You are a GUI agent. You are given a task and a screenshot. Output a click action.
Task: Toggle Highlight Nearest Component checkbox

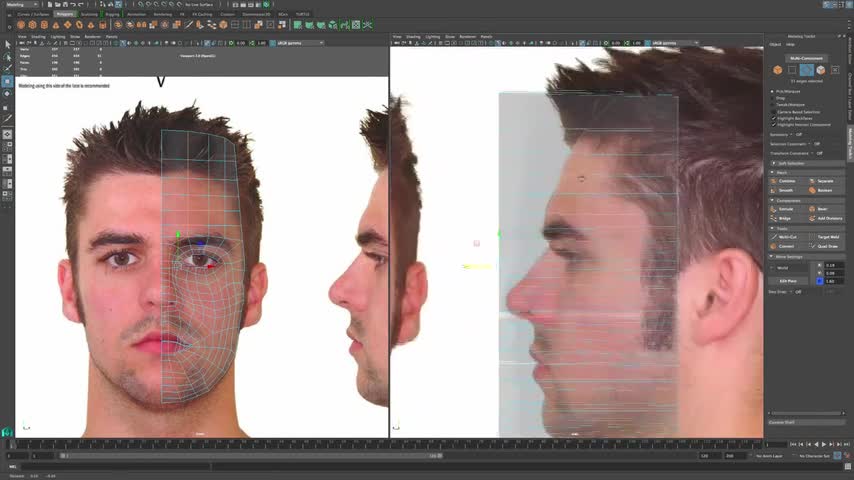[773, 125]
